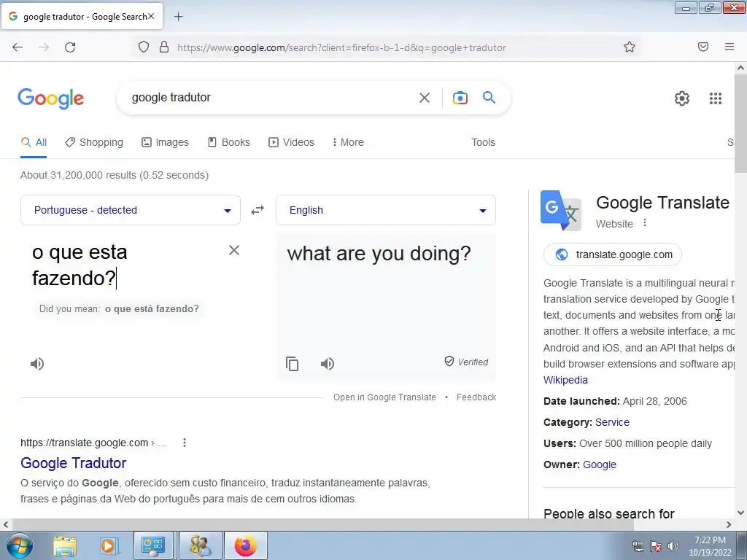Image resolution: width=747 pixels, height=560 pixels.
Task: Open the Service category link
Action: pyautogui.click(x=612, y=422)
